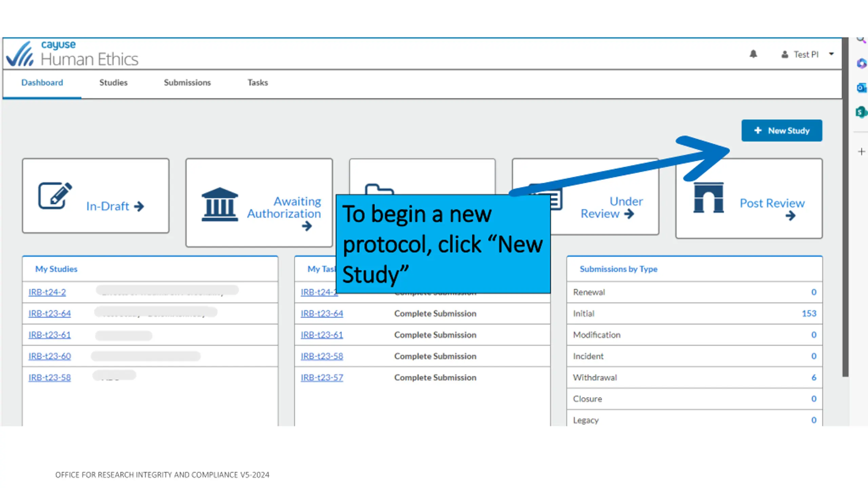The image size is (868, 488).
Task: Open study IRB-t23-64 in My Studies
Action: tap(50, 313)
